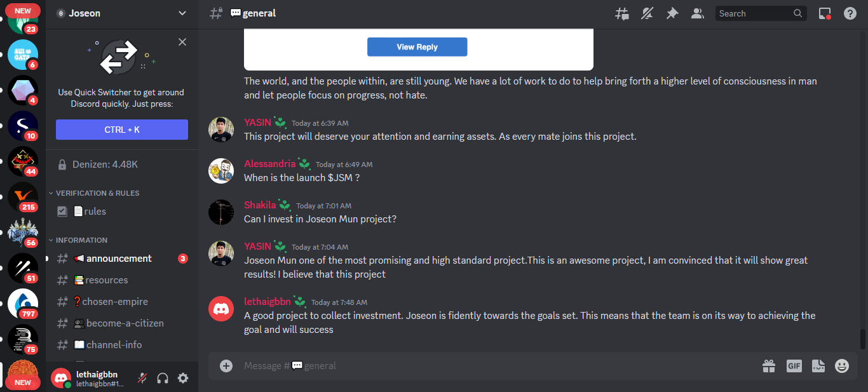Open the inbox icon
Image resolution: width=868 pixels, height=392 pixels.
(x=825, y=13)
